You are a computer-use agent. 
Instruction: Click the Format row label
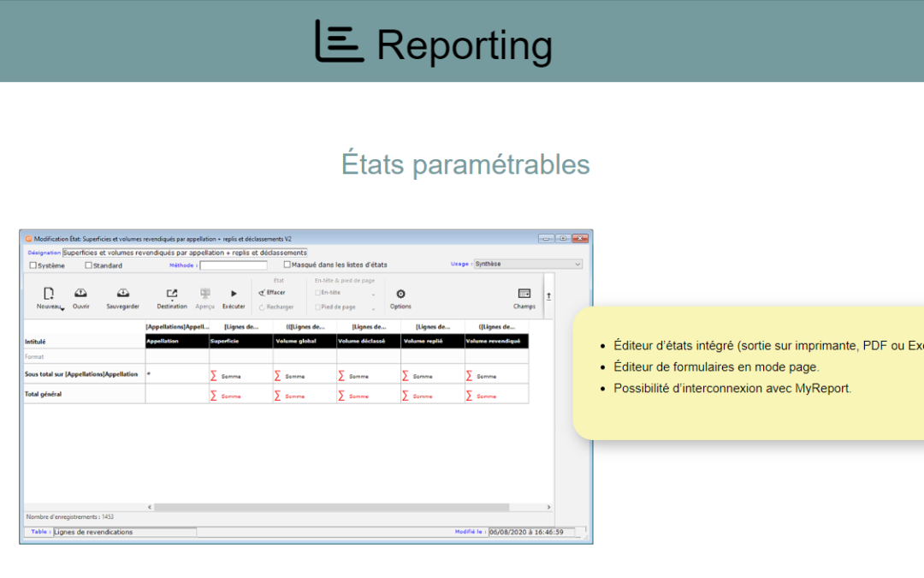tap(34, 357)
